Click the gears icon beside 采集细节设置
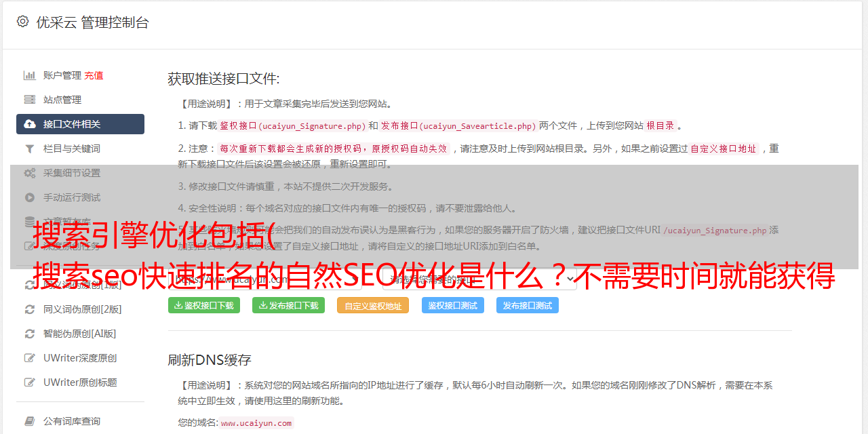868x434 pixels. coord(30,173)
